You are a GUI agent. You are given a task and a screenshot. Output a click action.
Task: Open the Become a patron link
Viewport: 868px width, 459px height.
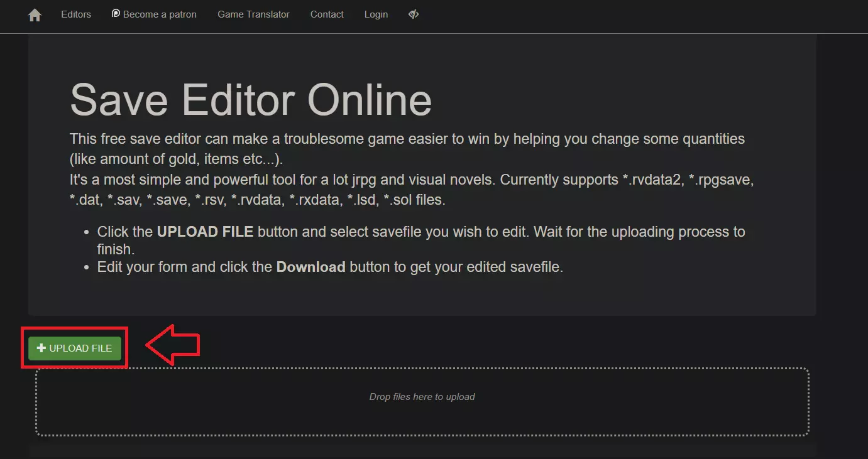click(x=154, y=14)
